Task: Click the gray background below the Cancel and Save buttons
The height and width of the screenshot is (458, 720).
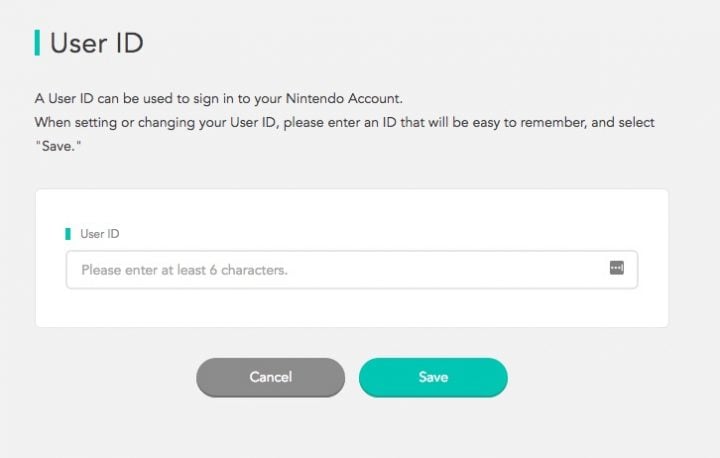Action: coord(352,427)
